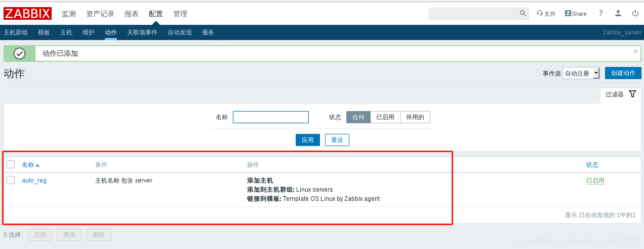Viewport: 644px width, 249px height.
Task: Click the 应用 filter button
Action: 308,140
